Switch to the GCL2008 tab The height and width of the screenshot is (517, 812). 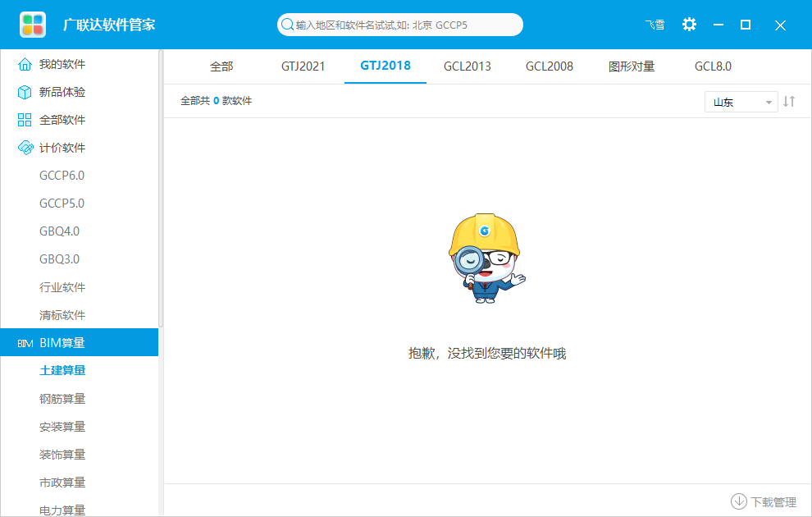(550, 66)
